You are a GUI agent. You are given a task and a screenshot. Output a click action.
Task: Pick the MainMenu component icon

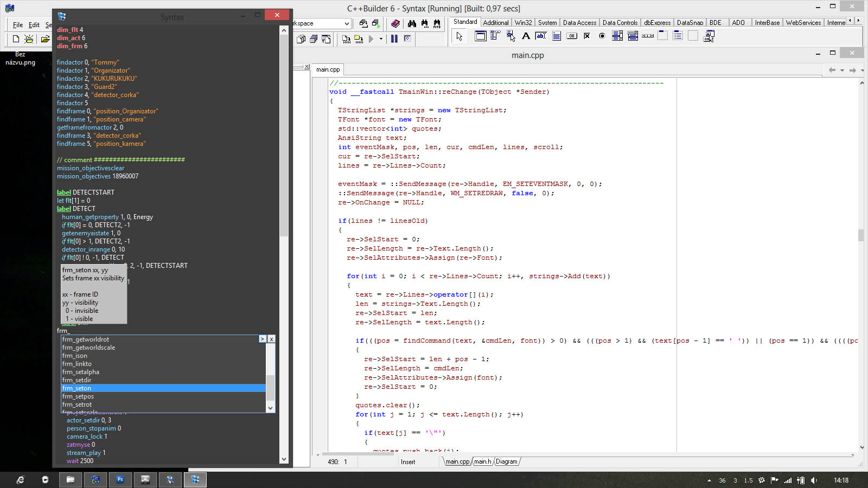495,36
